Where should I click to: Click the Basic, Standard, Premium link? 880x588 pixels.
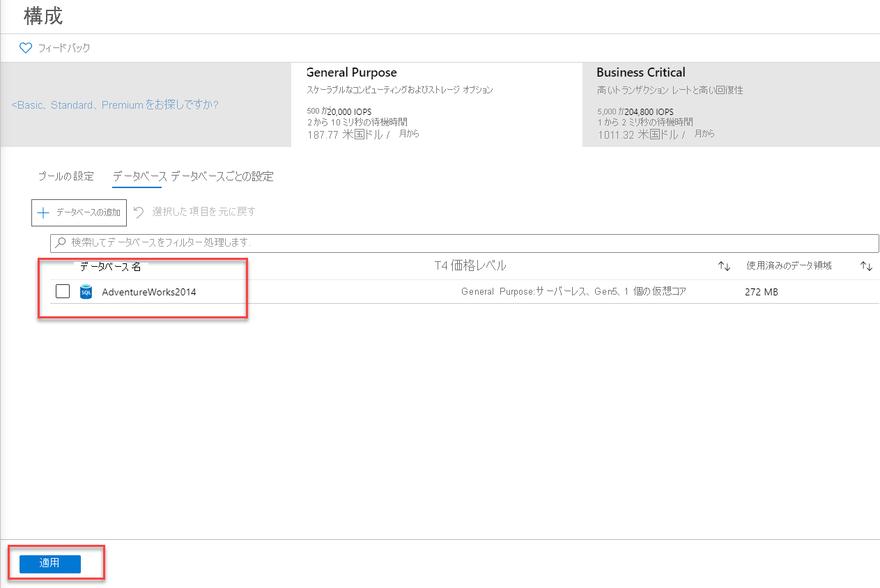(x=115, y=105)
